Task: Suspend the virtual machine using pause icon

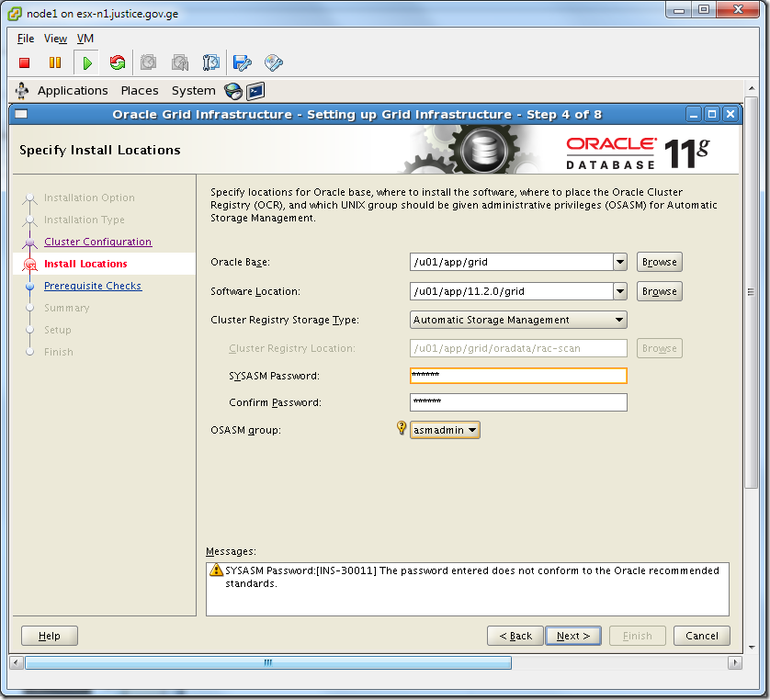Action: 56,62
